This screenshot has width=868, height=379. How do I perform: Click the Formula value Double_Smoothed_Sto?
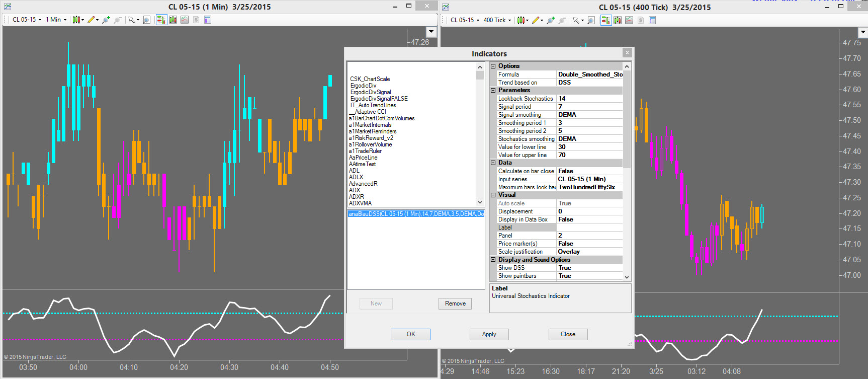(589, 74)
